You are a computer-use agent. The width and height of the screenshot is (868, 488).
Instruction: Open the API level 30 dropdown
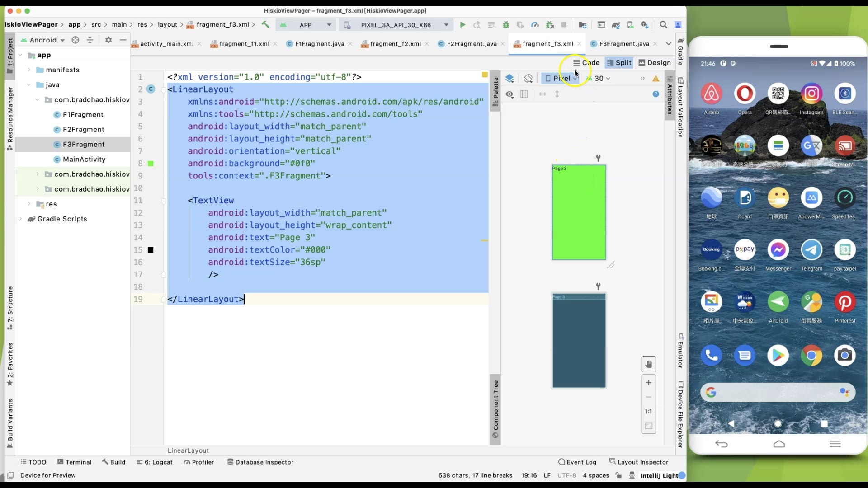pyautogui.click(x=601, y=79)
